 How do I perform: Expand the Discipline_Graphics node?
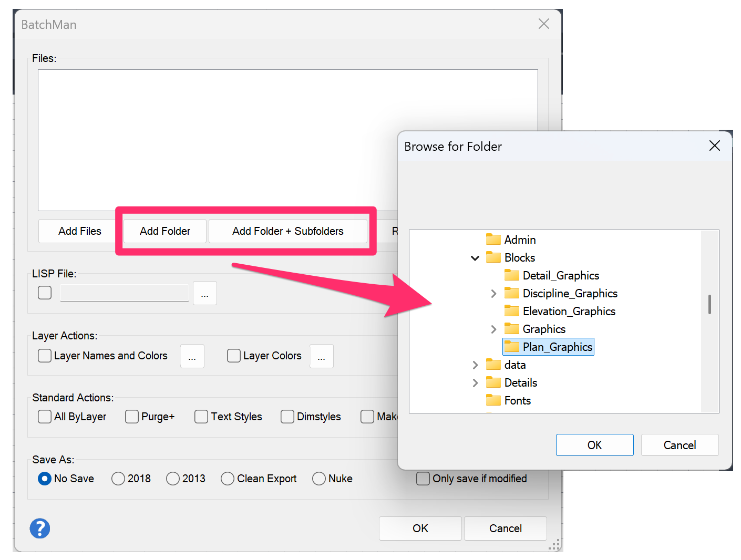tap(493, 293)
